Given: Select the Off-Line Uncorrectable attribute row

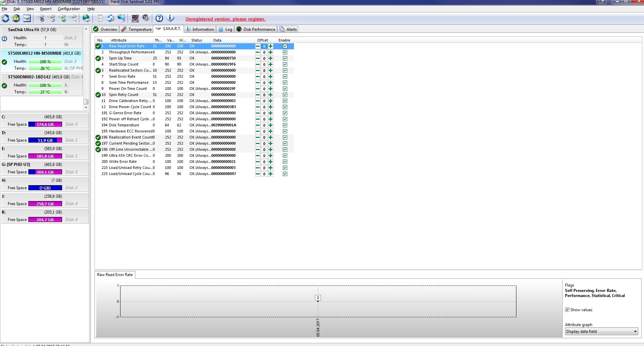Looking at the screenshot, I should 194,150.
